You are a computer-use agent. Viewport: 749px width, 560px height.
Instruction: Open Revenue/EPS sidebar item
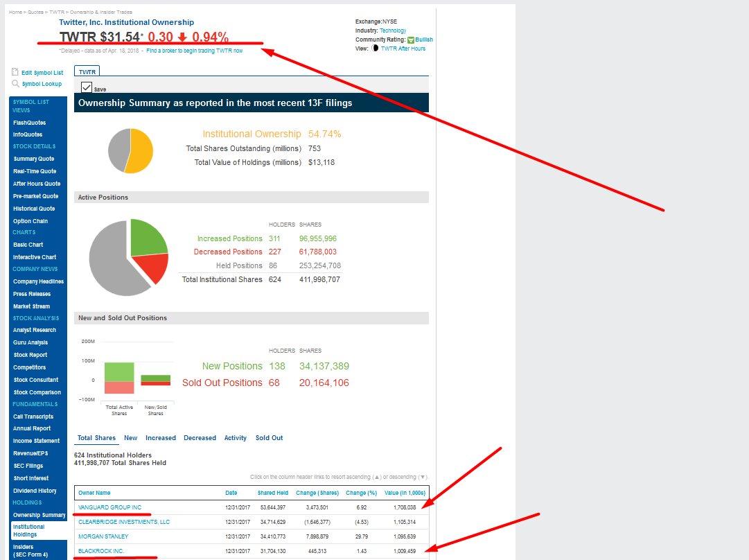click(x=30, y=453)
